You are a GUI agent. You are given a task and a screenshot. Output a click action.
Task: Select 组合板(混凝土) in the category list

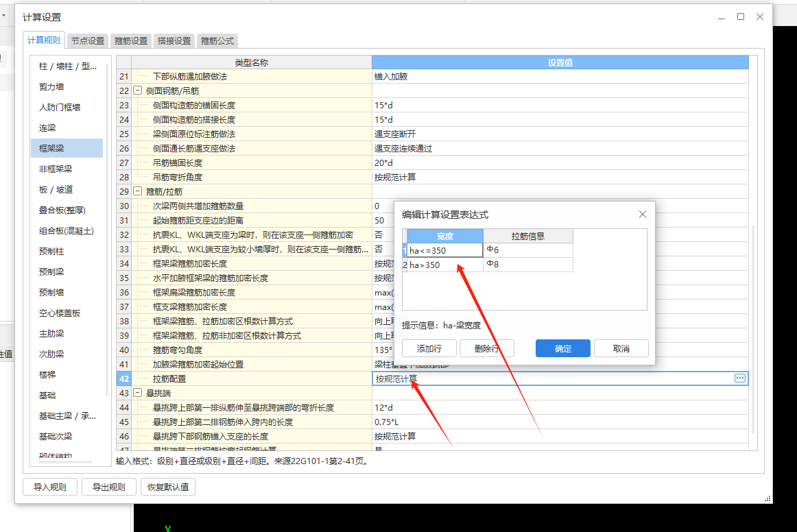click(x=67, y=230)
